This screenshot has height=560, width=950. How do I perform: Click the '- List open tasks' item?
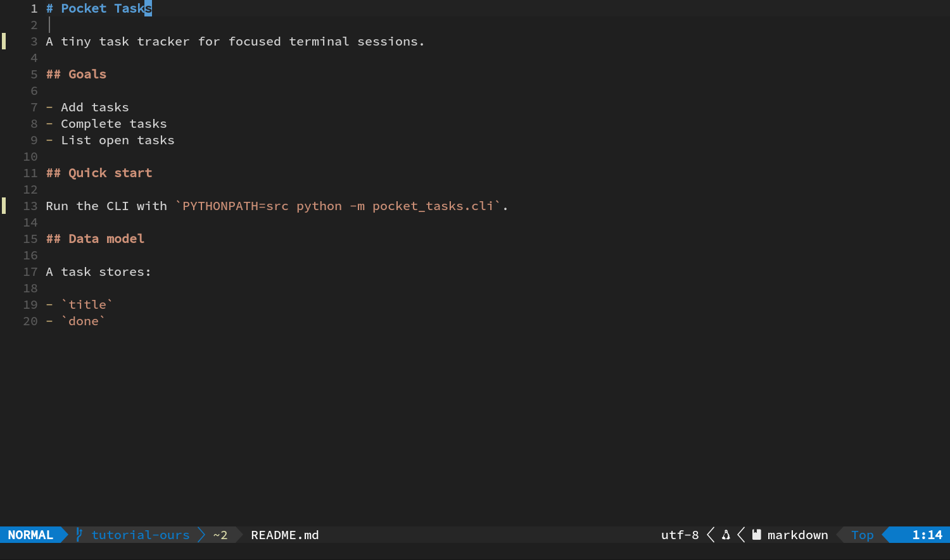[110, 140]
